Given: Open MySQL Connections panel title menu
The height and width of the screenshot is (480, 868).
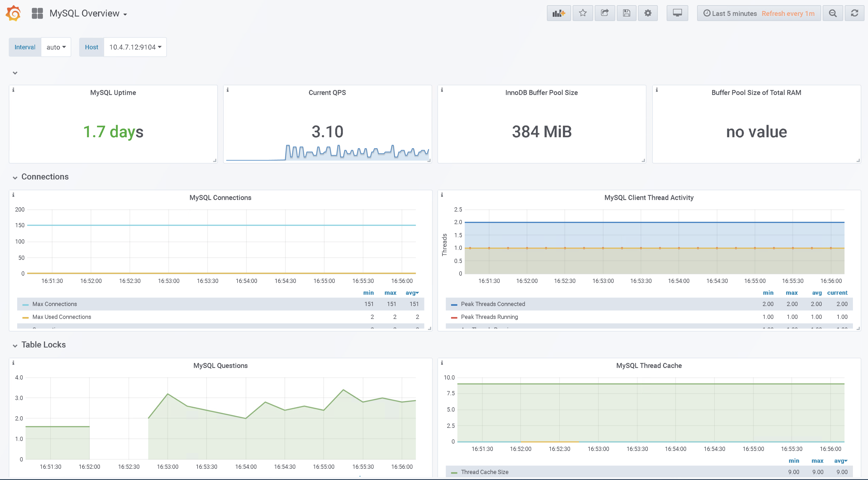Looking at the screenshot, I should [x=220, y=198].
